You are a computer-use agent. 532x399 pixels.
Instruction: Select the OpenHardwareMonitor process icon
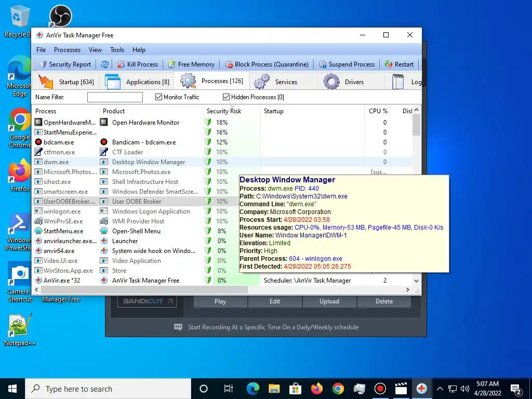38,122
